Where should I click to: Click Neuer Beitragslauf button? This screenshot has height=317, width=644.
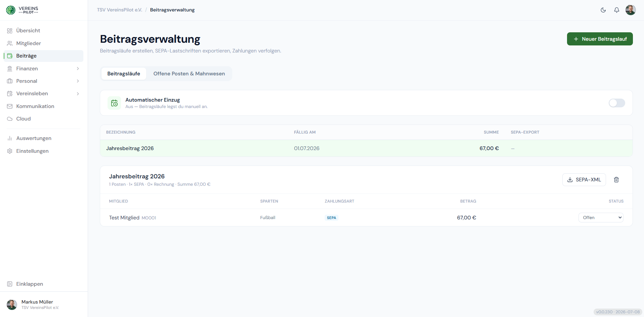600,39
